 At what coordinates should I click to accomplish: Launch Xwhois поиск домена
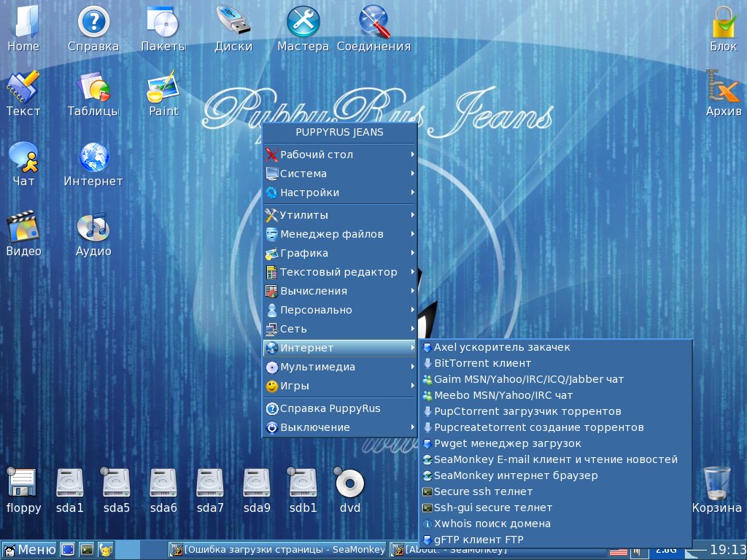(x=555, y=524)
